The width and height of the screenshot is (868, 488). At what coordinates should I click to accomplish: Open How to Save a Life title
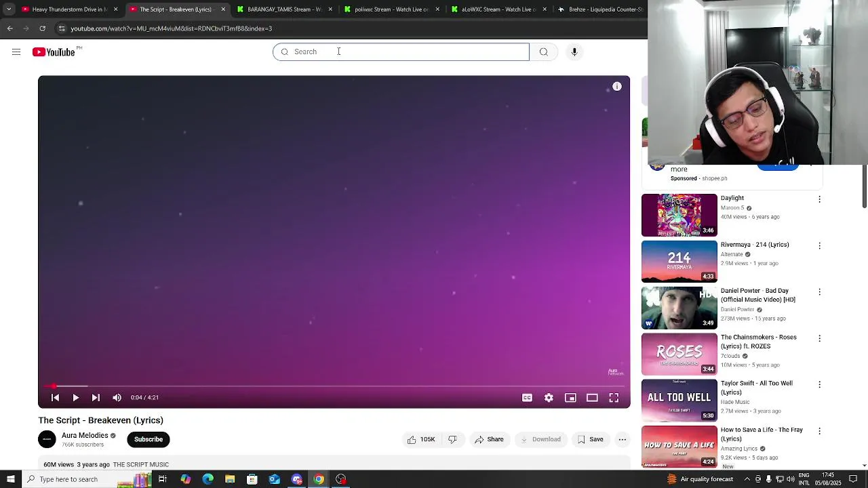click(x=762, y=434)
